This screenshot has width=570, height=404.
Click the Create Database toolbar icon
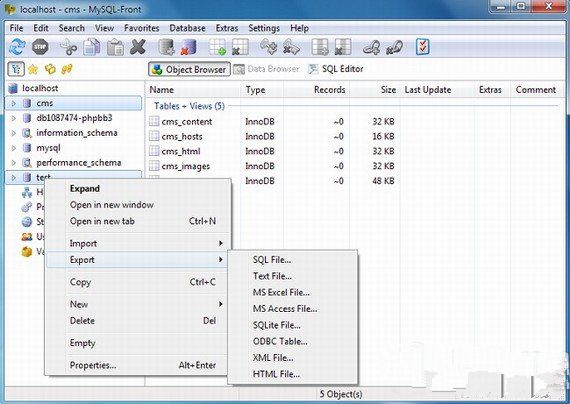point(166,47)
